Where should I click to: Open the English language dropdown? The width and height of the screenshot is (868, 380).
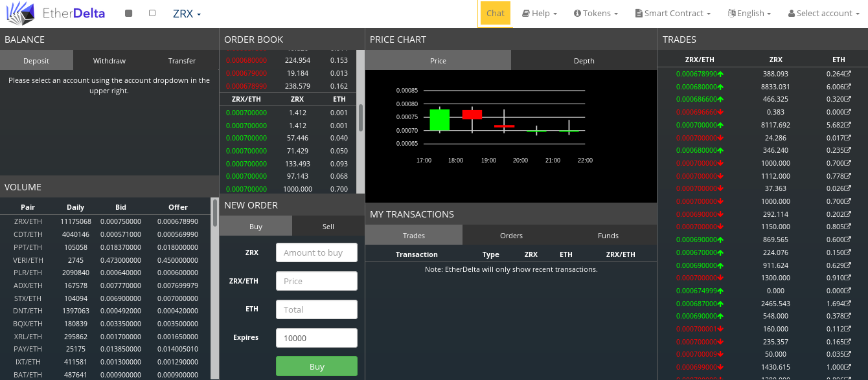pos(749,13)
